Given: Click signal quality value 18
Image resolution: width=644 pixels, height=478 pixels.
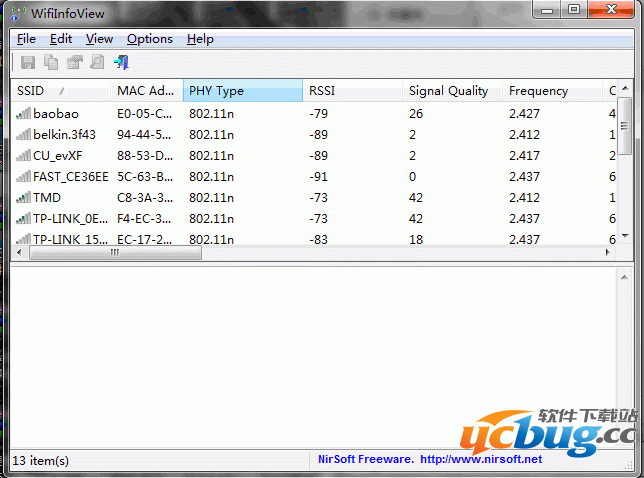Looking at the screenshot, I should (x=416, y=239).
